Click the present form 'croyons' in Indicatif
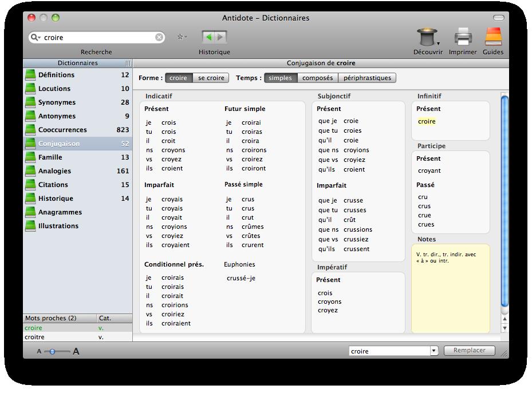532x393 pixels. pos(173,150)
